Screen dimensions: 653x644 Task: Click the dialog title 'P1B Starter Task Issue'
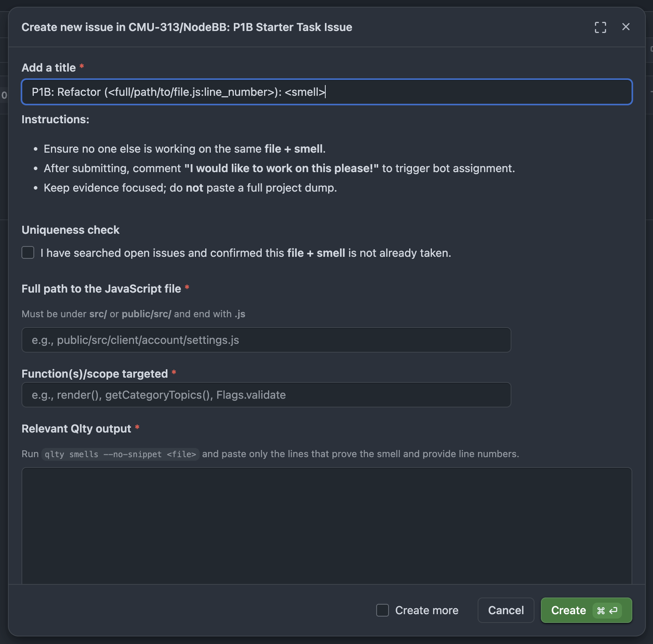(293, 27)
